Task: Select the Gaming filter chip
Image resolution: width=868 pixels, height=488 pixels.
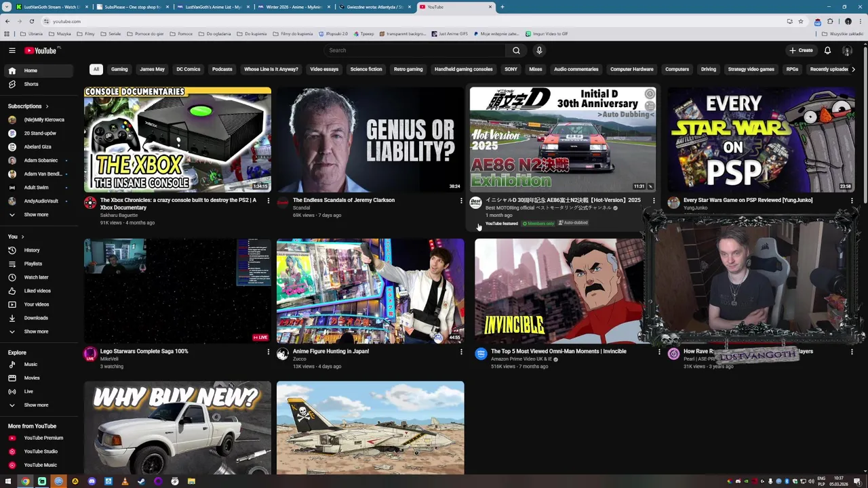Action: tap(119, 69)
